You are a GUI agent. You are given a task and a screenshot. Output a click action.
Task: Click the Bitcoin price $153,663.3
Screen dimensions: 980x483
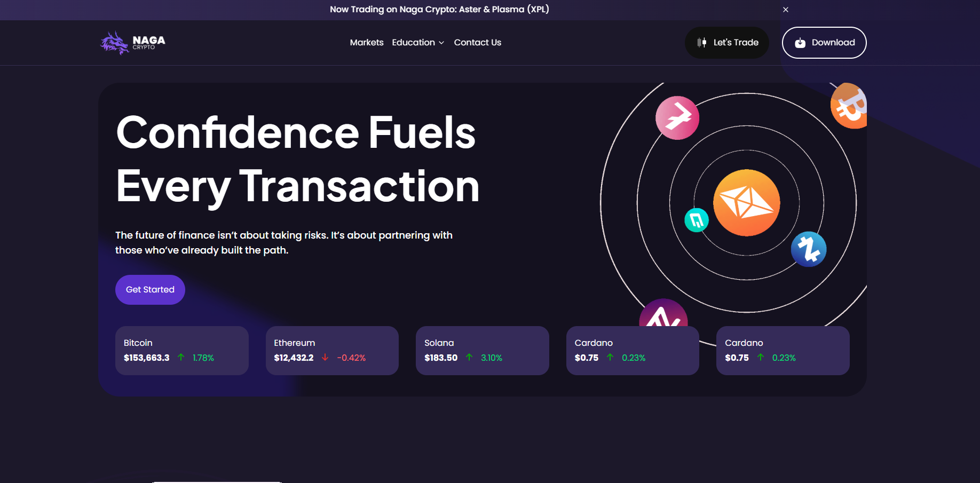147,358
